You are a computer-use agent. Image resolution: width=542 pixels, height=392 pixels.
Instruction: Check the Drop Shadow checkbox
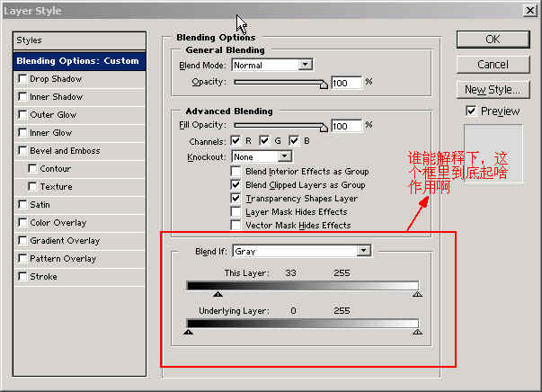pyautogui.click(x=22, y=79)
